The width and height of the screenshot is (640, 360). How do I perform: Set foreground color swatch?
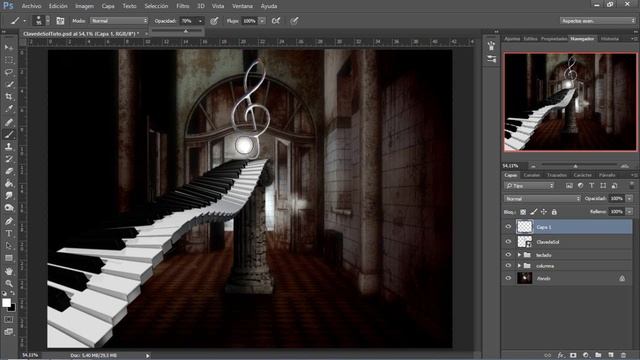click(x=6, y=302)
